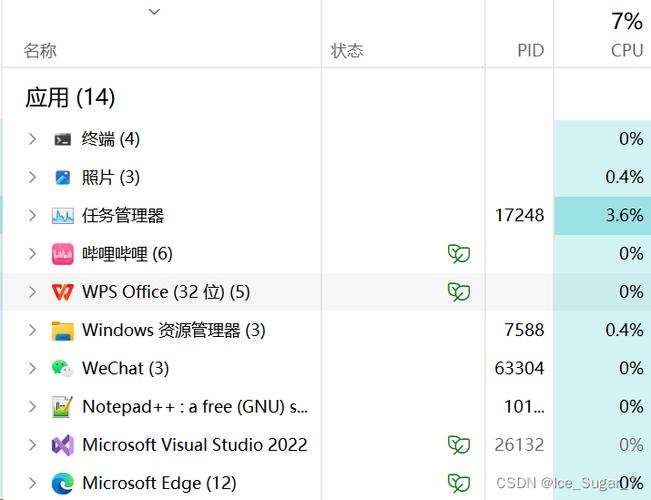
Task: Select the 应用 (14) group heading
Action: click(x=70, y=98)
